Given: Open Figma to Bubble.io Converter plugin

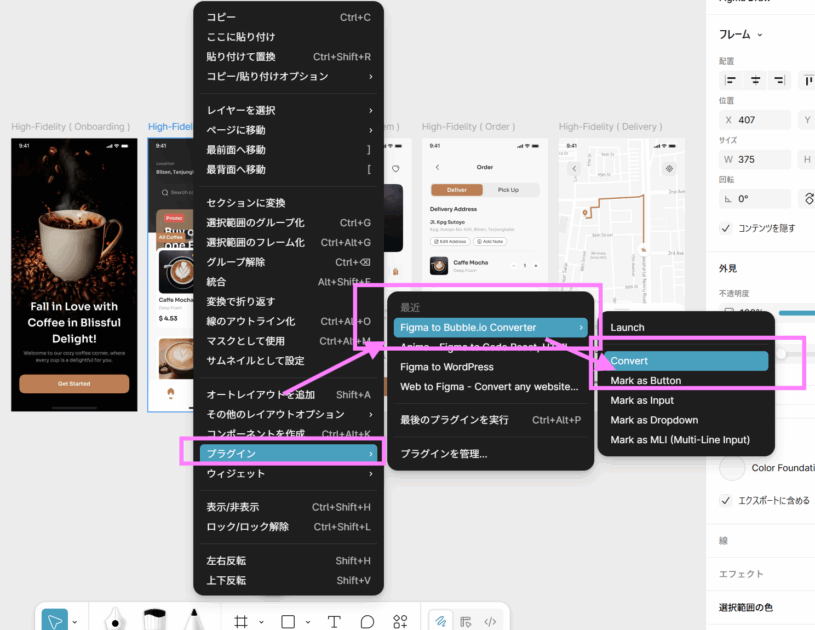Looking at the screenshot, I should click(x=491, y=327).
